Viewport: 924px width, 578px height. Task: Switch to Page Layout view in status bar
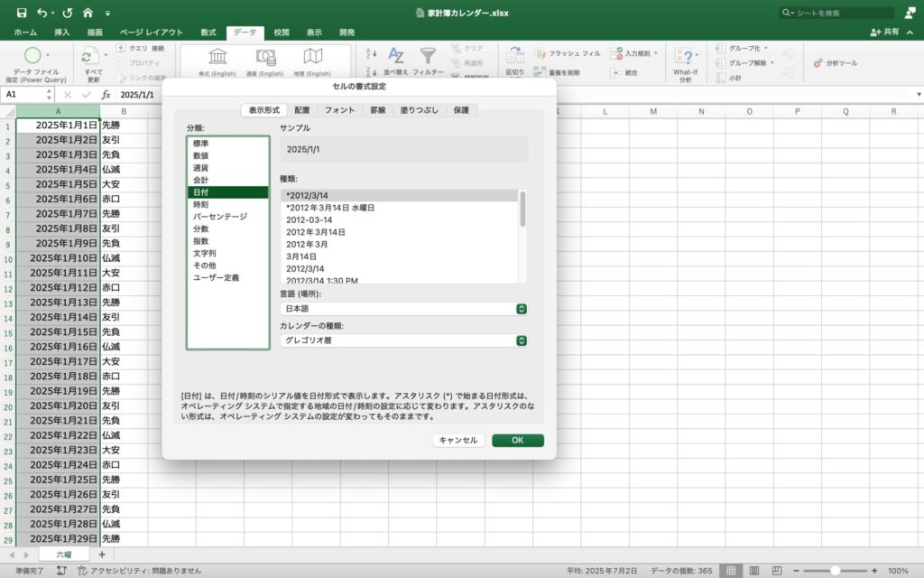(753, 571)
